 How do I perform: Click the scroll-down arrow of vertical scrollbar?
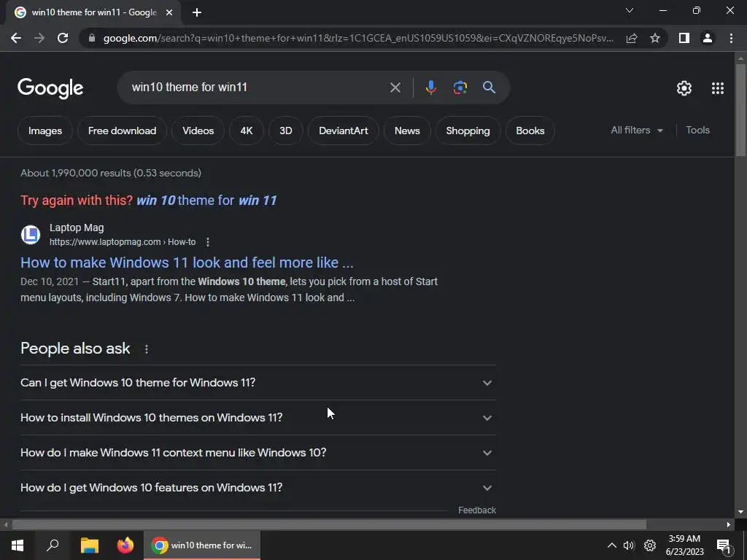tap(740, 512)
